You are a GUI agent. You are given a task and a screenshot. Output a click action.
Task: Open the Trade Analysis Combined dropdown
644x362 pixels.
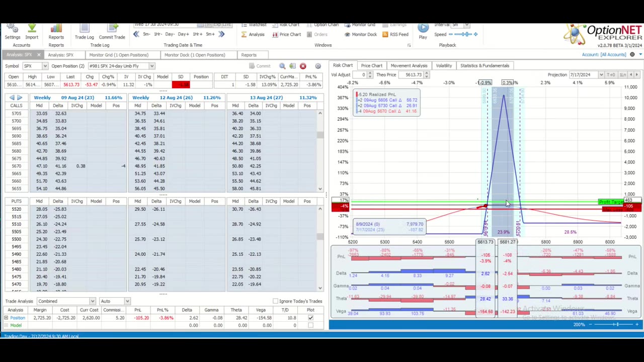[92, 301]
